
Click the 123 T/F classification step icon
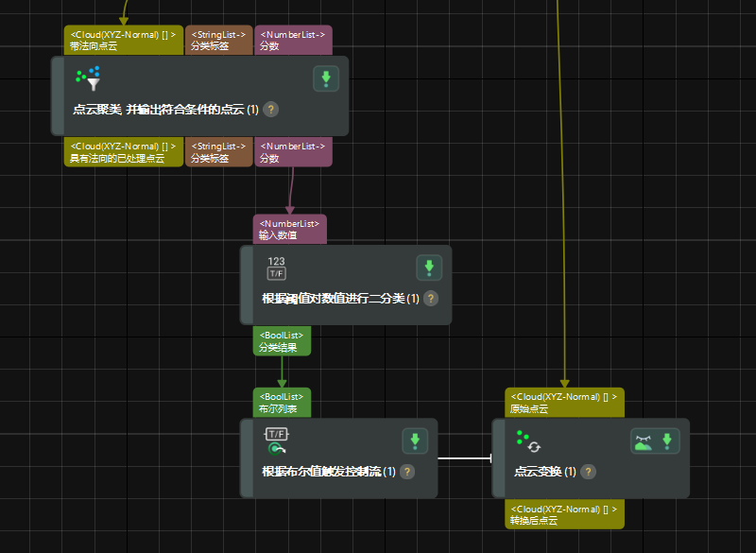276,268
